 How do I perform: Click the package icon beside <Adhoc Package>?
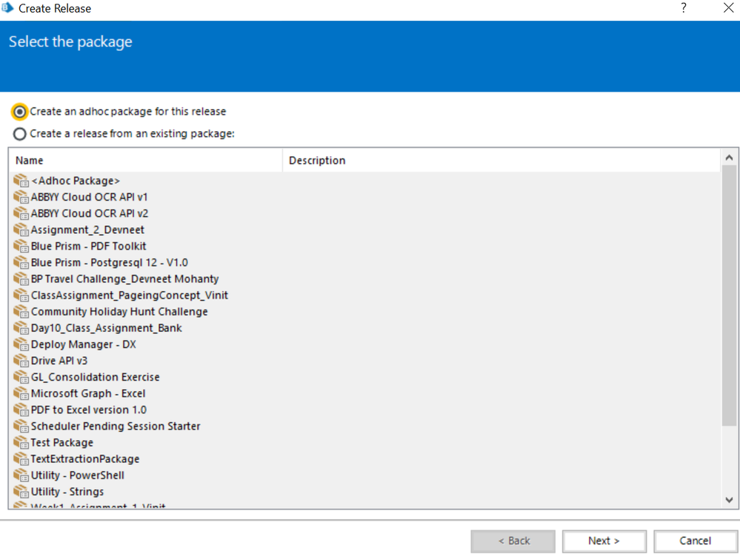tap(21, 181)
